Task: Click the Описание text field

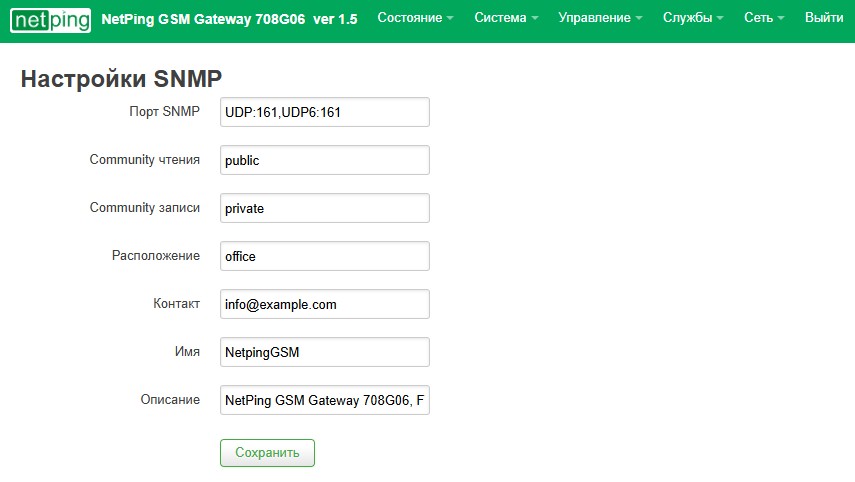Action: coord(324,400)
